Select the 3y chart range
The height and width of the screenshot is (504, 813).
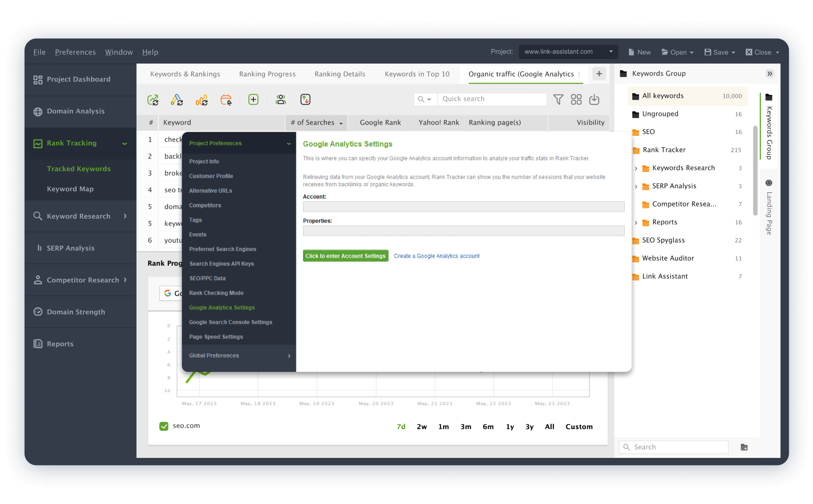[x=529, y=427]
